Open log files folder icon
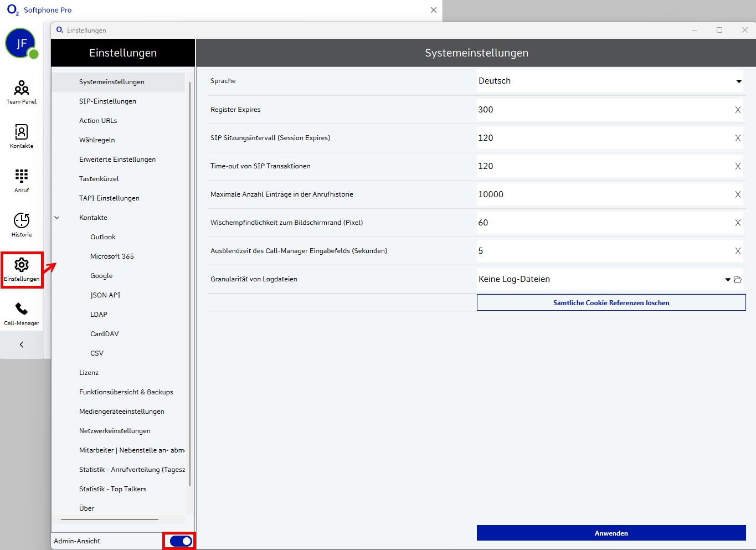Viewport: 756px width, 550px height. [x=738, y=279]
